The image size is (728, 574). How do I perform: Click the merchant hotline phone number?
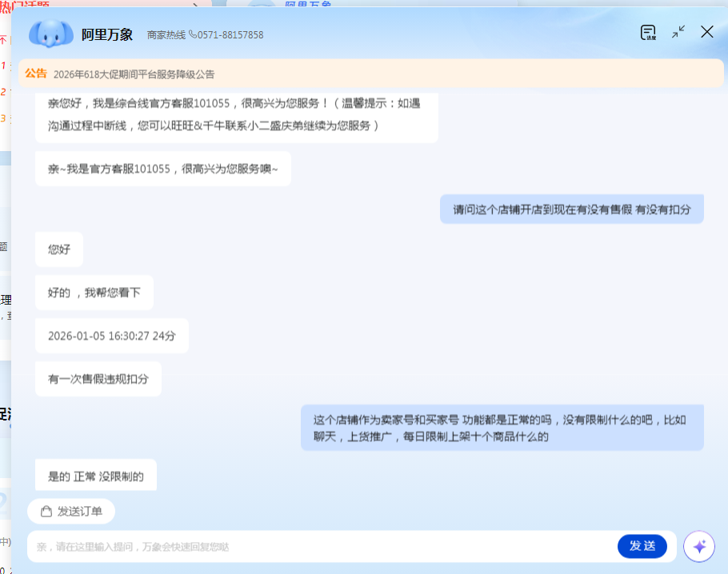point(230,35)
